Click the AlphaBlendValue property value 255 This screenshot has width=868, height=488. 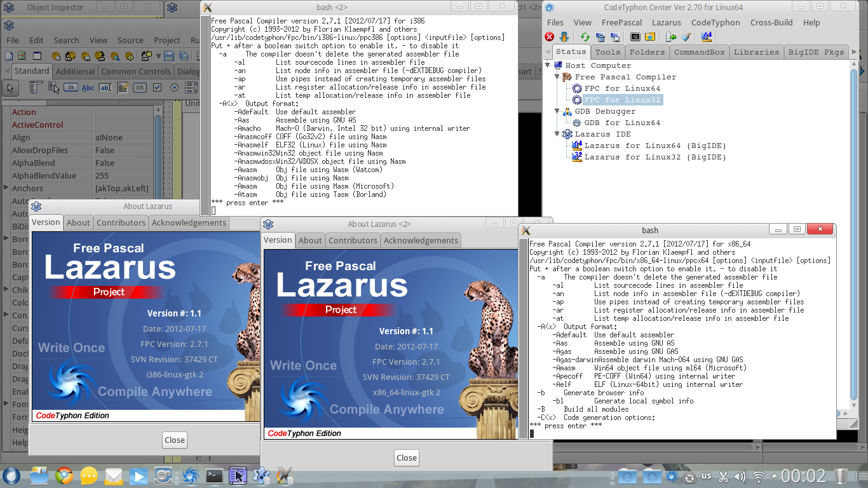pyautogui.click(x=124, y=175)
